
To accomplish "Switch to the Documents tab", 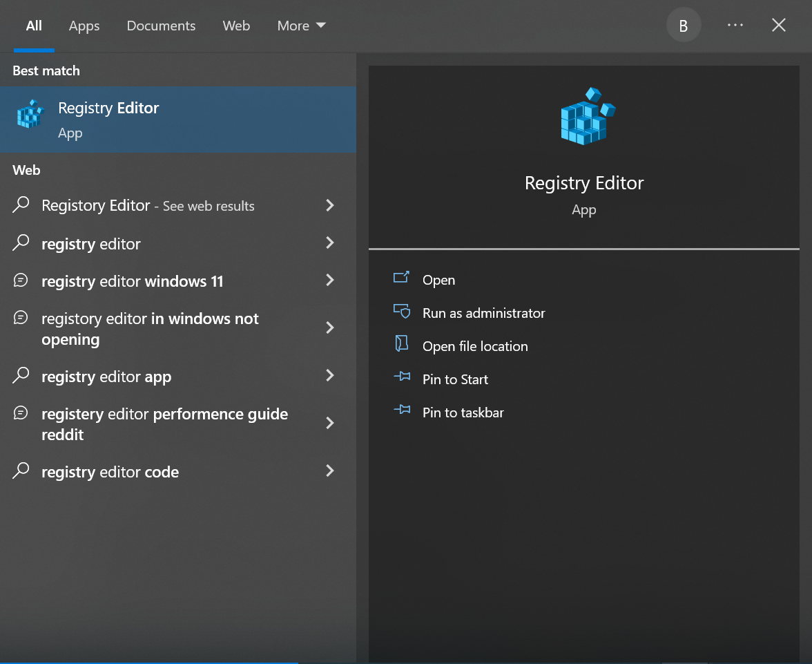I will tap(161, 26).
